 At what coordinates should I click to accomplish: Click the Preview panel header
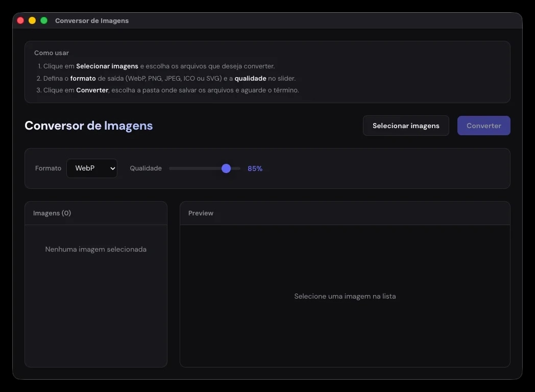click(x=345, y=213)
